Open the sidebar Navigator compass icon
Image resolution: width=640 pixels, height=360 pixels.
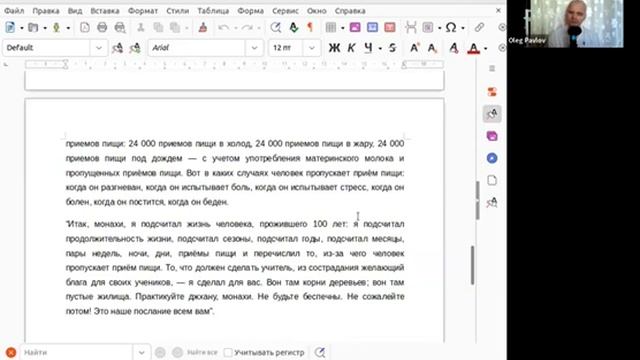[492, 158]
